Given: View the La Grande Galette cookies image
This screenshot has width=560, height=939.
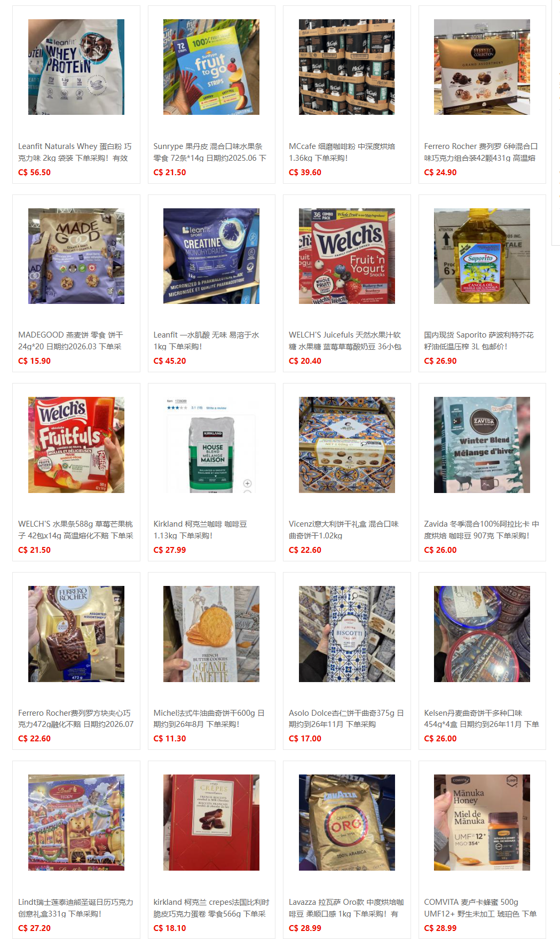Looking at the screenshot, I should pos(211,634).
